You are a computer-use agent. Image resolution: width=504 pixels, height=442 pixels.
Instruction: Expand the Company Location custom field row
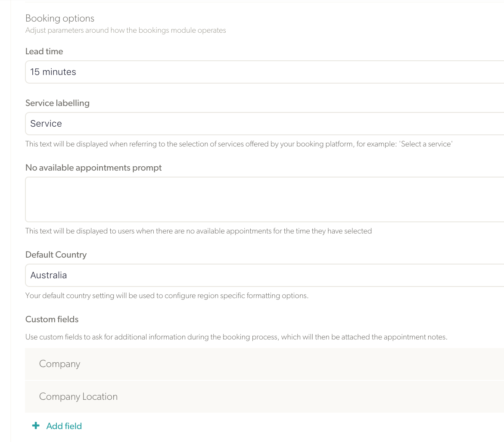click(x=264, y=397)
